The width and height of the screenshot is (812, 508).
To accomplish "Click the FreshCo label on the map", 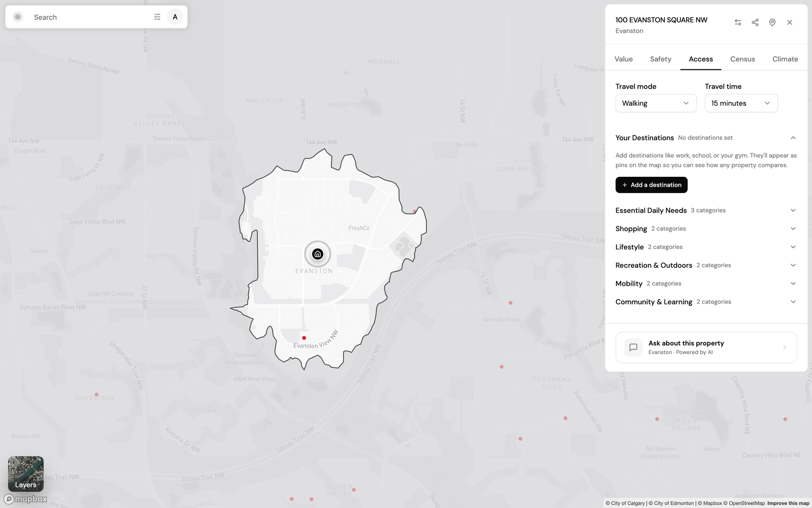I will click(x=359, y=228).
